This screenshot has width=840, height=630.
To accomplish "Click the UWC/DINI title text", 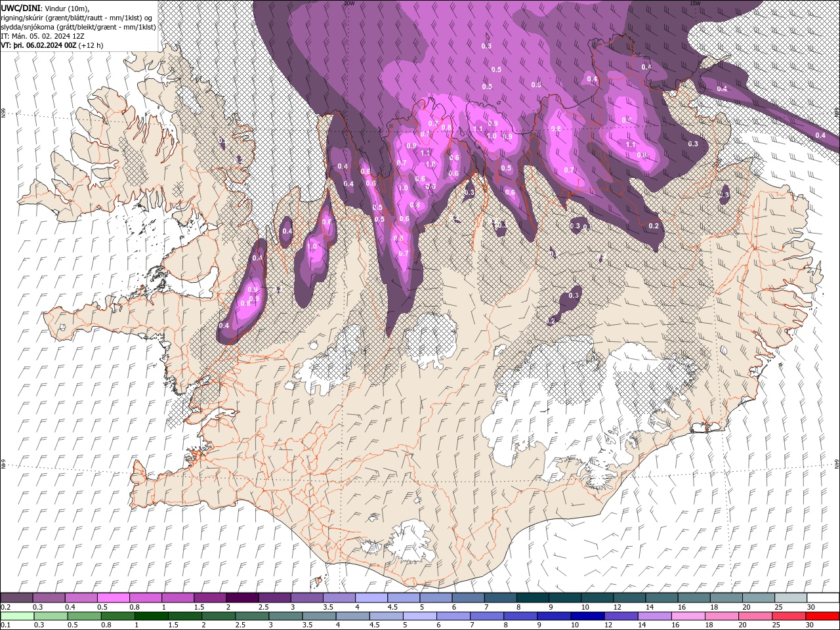I will [21, 7].
